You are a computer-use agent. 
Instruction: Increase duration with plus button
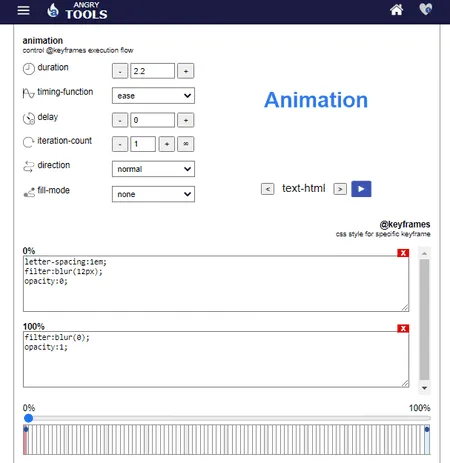coord(186,71)
